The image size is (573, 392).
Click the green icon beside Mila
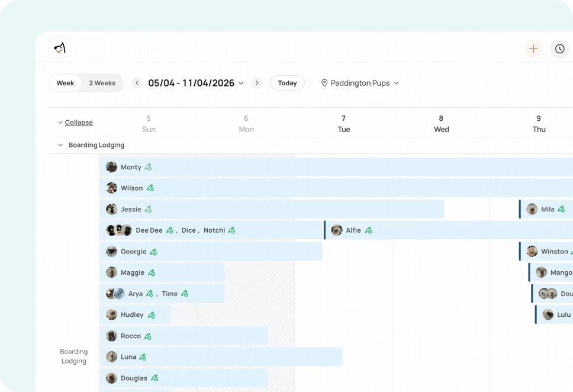pos(561,210)
